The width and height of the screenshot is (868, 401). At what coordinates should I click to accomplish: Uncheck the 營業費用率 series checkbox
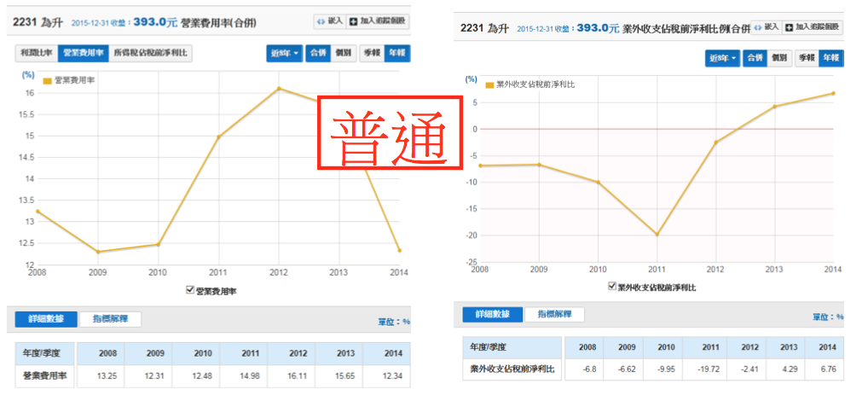click(x=190, y=291)
